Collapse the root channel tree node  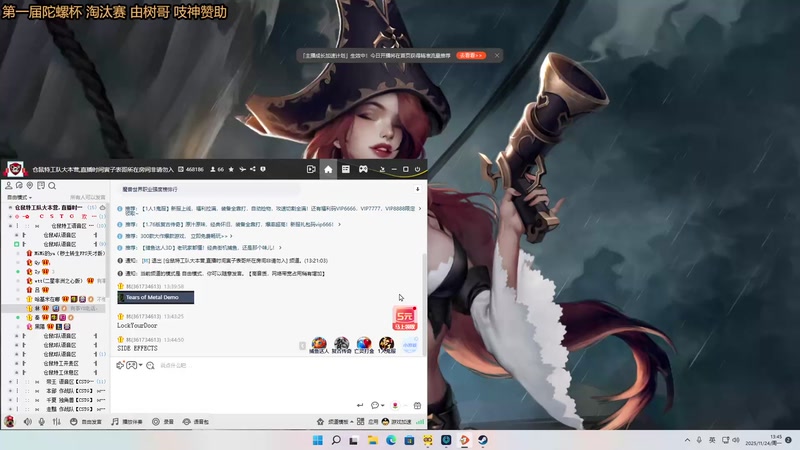coord(10,207)
